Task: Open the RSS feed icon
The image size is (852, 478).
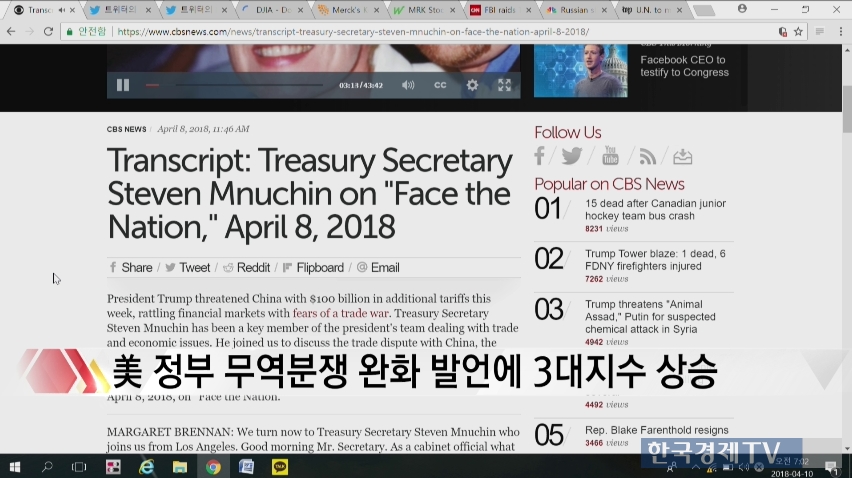Action: [647, 156]
